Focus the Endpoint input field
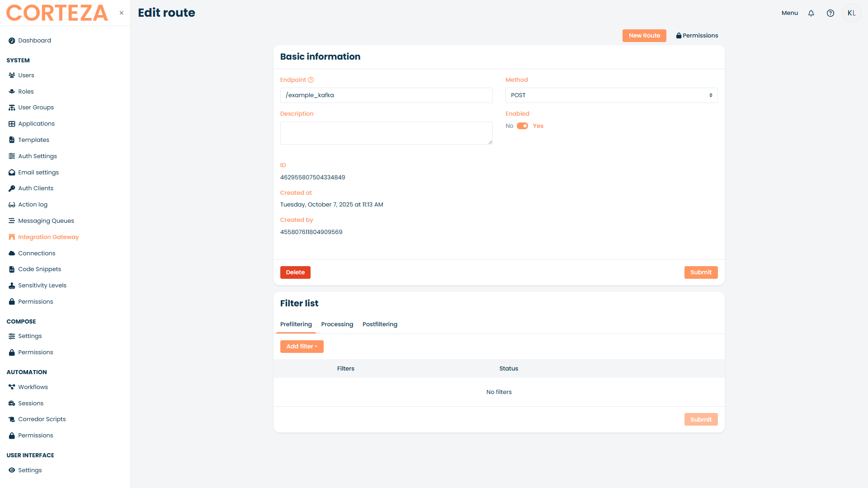 pyautogui.click(x=386, y=95)
